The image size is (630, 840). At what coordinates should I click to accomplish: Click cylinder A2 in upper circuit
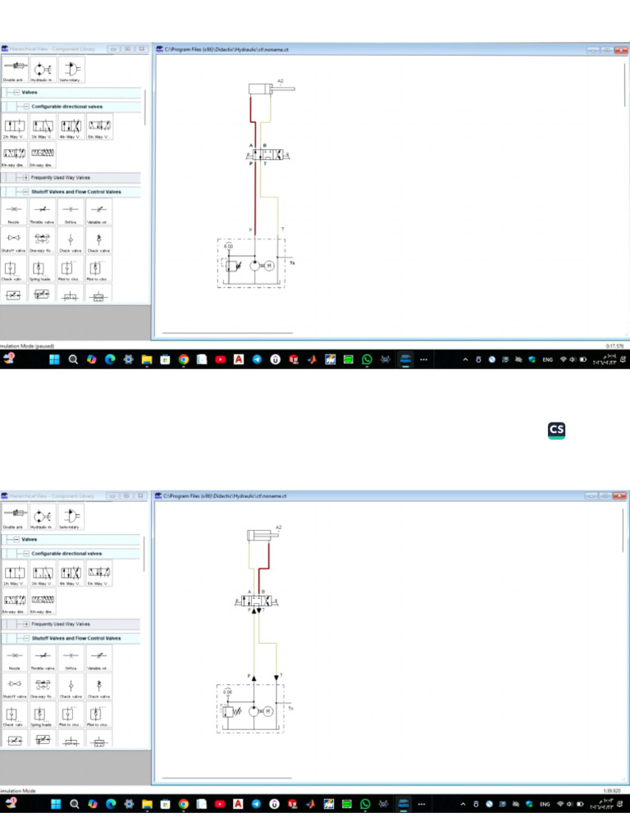point(271,89)
